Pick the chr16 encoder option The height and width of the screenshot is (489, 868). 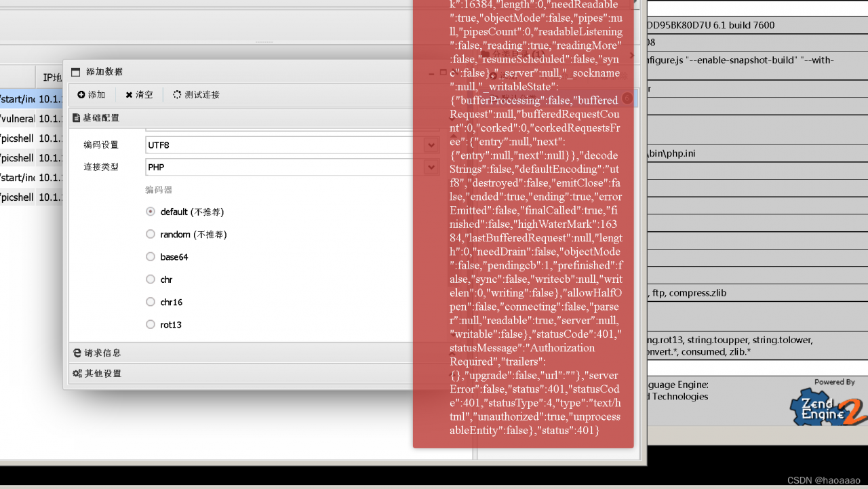coord(151,302)
